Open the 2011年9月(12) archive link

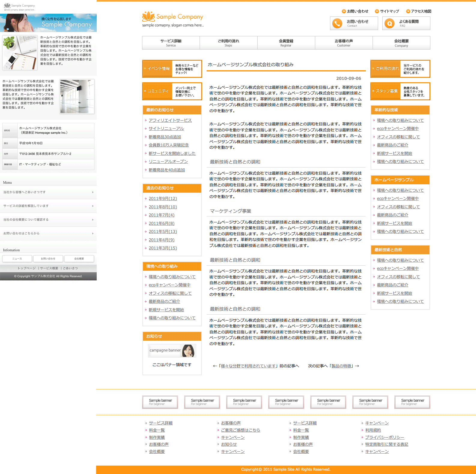[x=163, y=198]
